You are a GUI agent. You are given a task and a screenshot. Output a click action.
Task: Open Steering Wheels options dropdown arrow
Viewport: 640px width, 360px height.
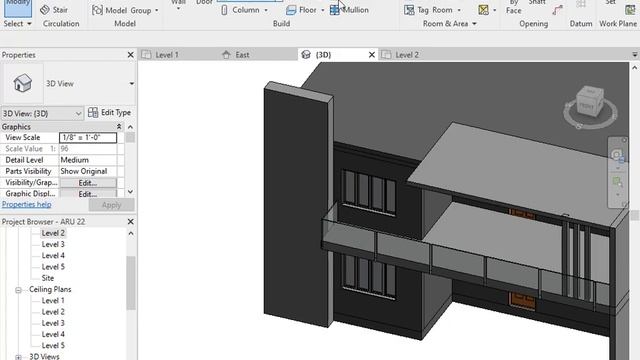tap(617, 168)
